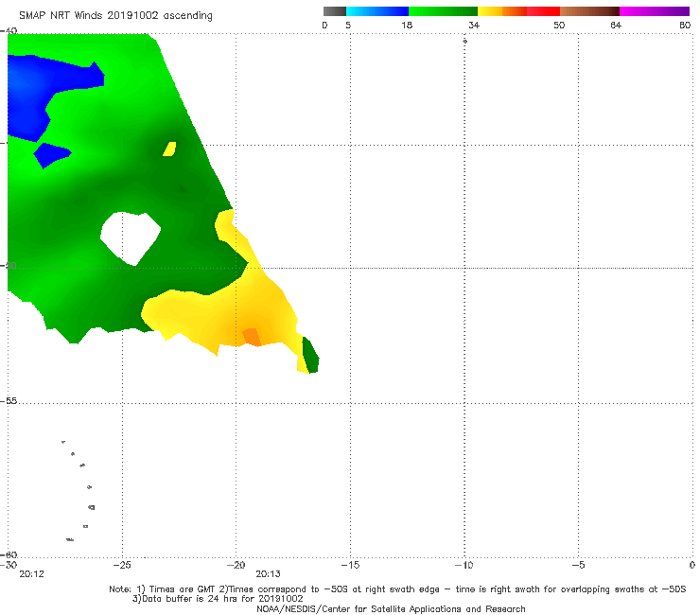This screenshot has height=615, width=700.
Task: Click the colorbar label "34"
Action: coord(474,25)
